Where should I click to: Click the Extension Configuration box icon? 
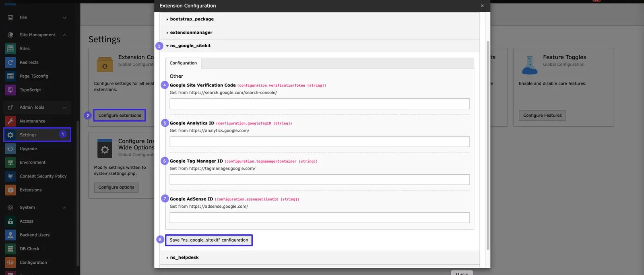[105, 64]
